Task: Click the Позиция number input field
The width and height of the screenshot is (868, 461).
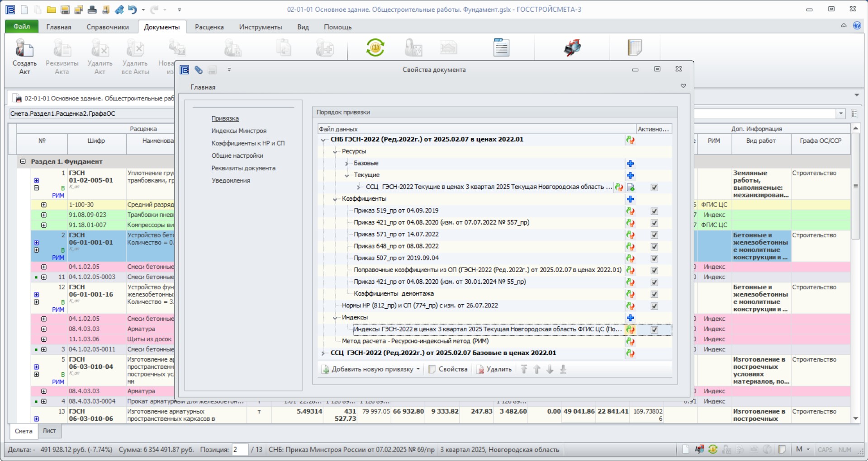Action: 240,450
